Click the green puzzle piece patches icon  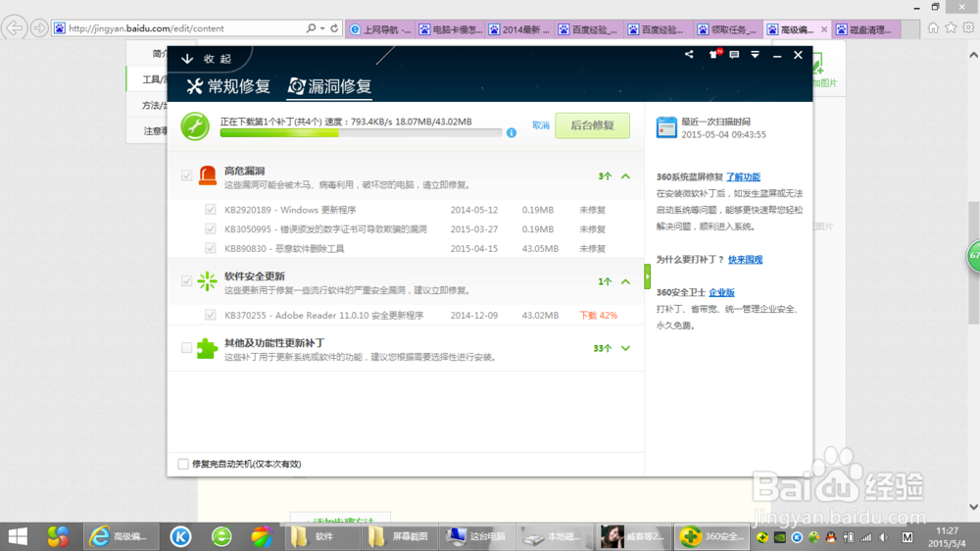(207, 348)
